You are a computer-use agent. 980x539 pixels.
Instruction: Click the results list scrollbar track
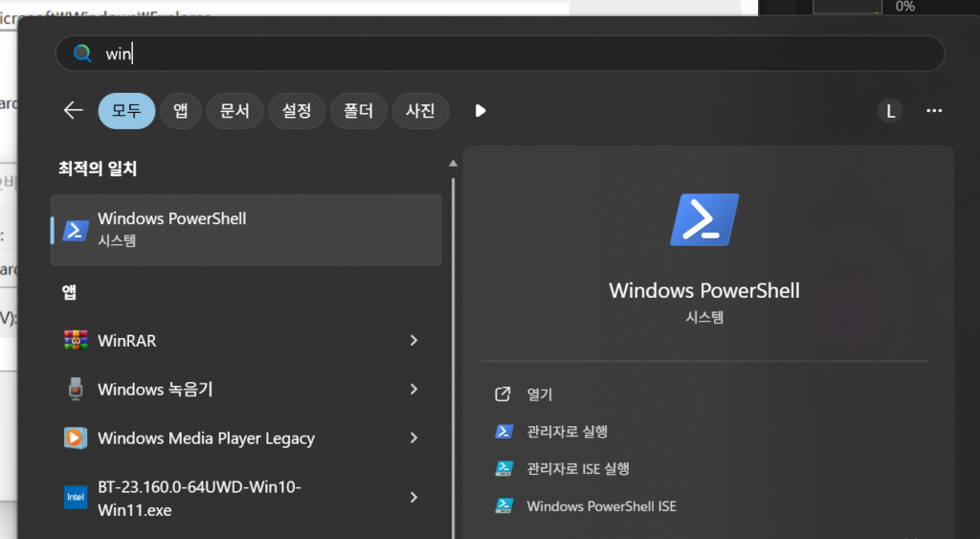tap(453, 356)
